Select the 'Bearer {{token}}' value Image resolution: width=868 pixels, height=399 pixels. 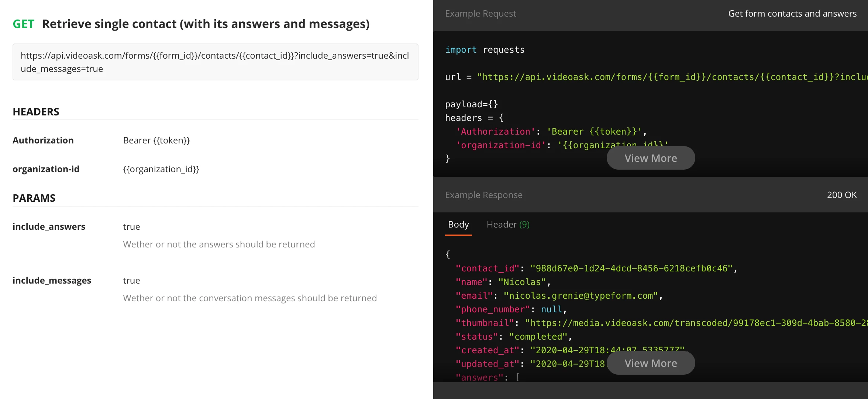click(x=156, y=140)
